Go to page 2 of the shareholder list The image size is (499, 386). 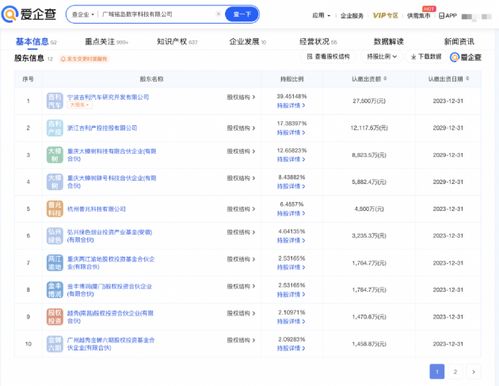click(455, 372)
